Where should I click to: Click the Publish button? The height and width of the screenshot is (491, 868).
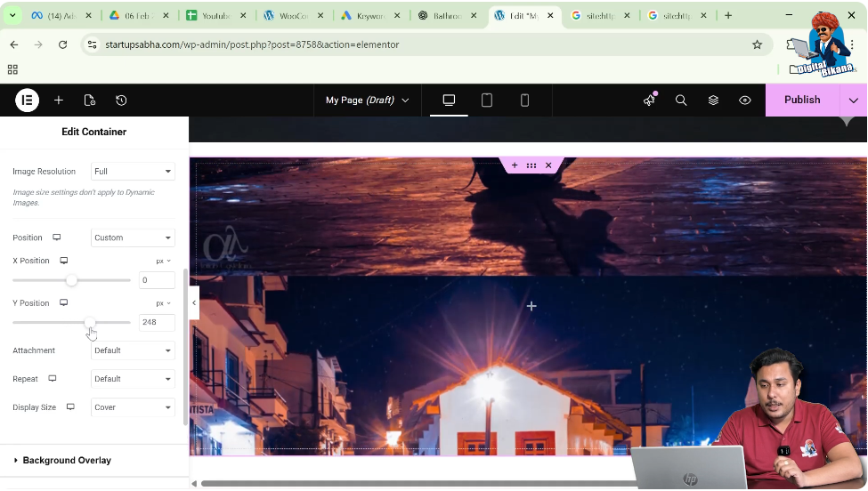click(802, 101)
